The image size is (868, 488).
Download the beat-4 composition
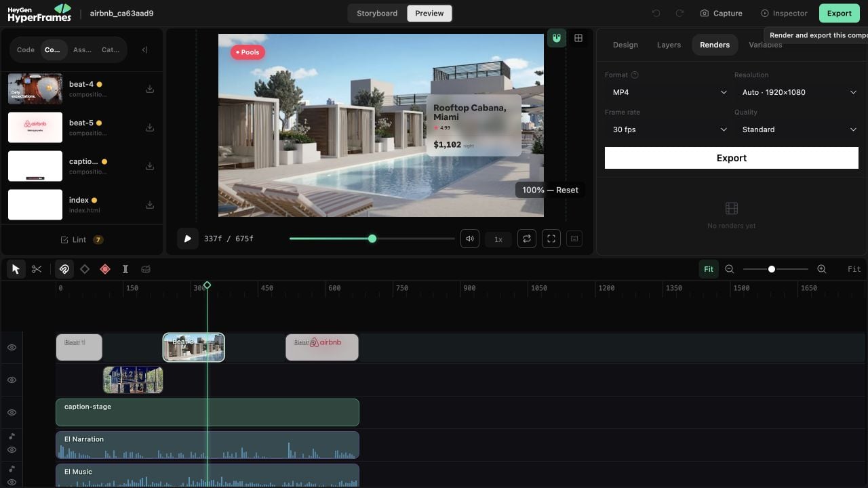pyautogui.click(x=150, y=89)
